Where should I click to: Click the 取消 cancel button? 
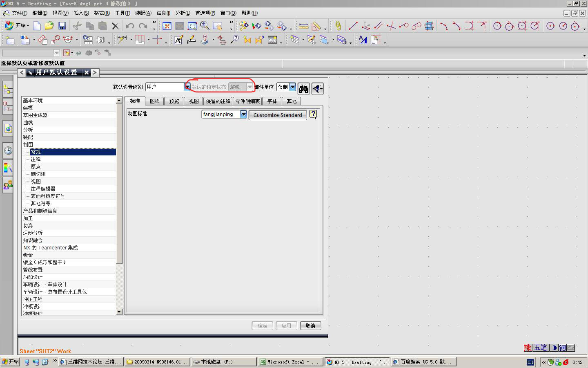(x=310, y=325)
